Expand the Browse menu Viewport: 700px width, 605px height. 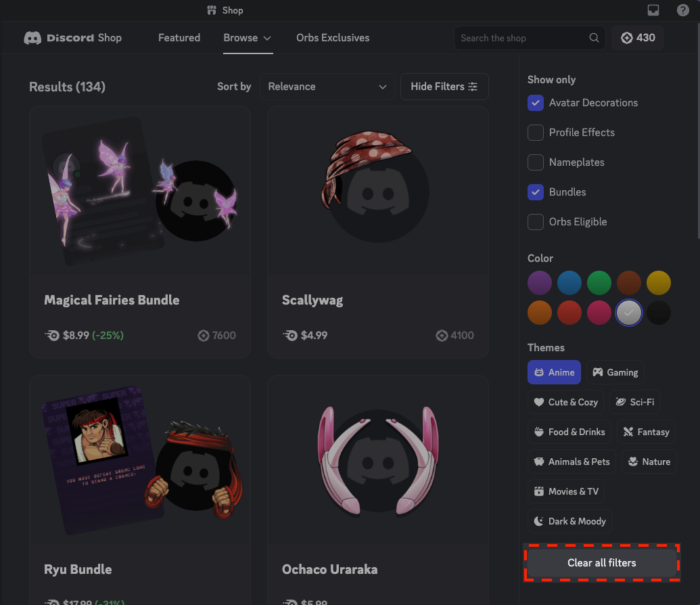tap(248, 38)
